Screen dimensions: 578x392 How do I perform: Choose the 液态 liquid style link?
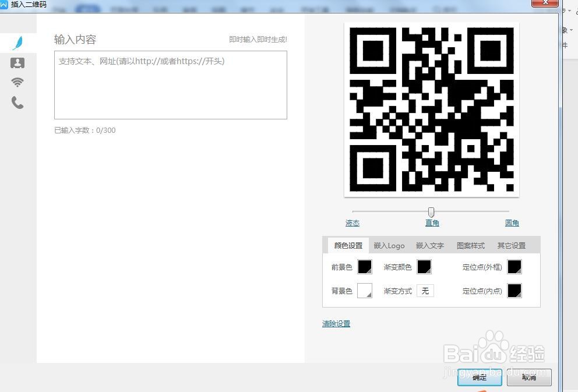[353, 223]
